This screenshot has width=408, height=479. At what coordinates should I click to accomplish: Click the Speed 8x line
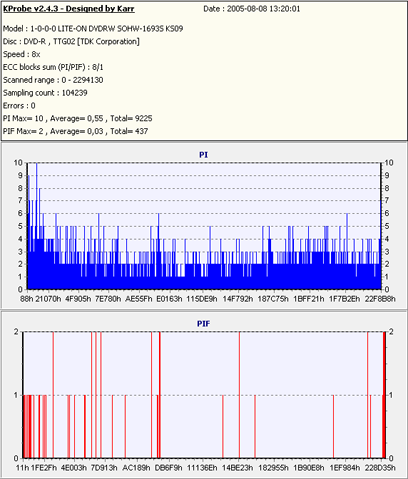tap(22, 54)
